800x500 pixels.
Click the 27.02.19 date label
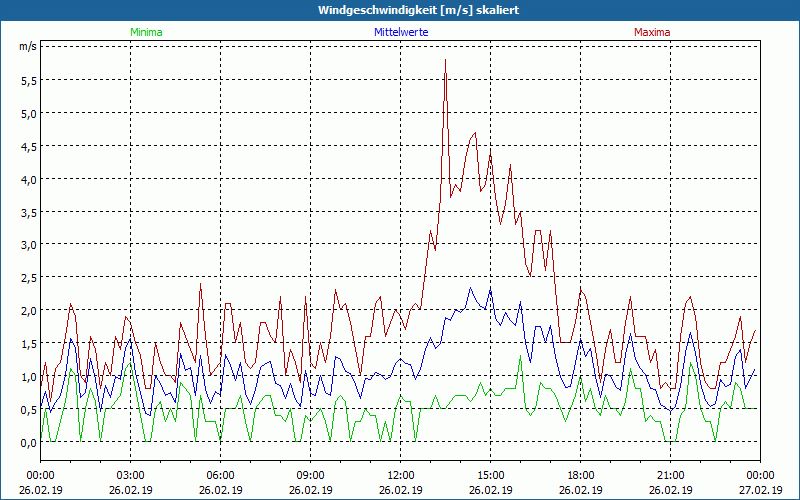coord(760,490)
